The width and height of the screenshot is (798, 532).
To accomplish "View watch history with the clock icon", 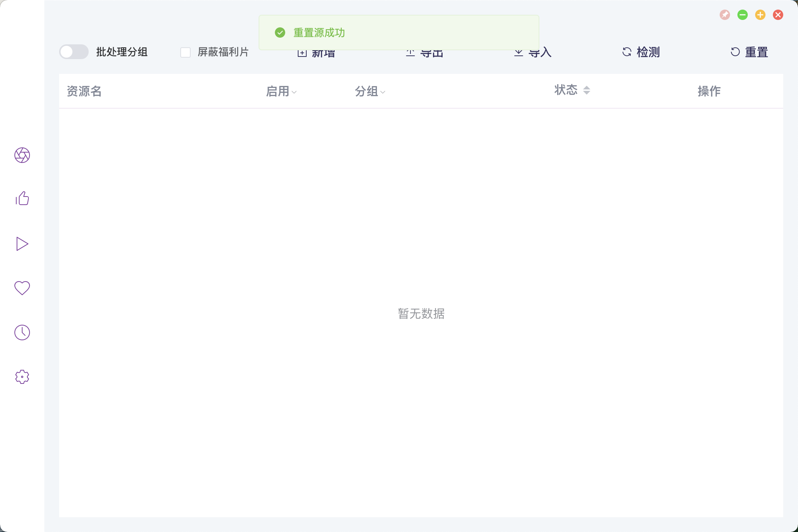I will pos(22,332).
